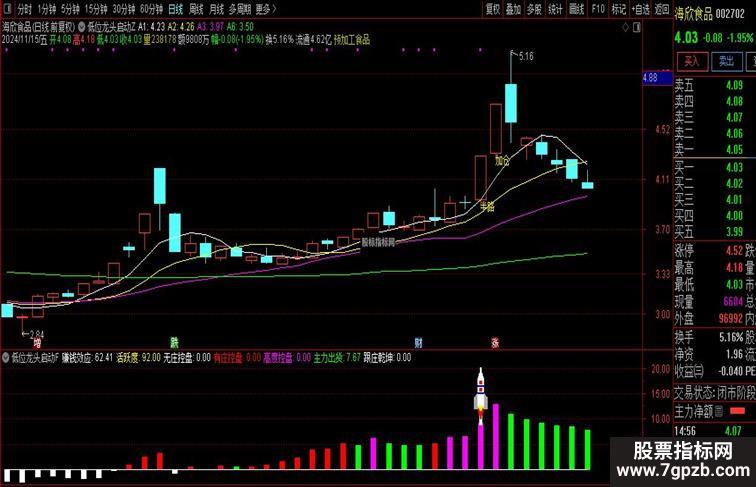Switch to the 日线 daily chart
756x487 pixels.
pos(176,9)
